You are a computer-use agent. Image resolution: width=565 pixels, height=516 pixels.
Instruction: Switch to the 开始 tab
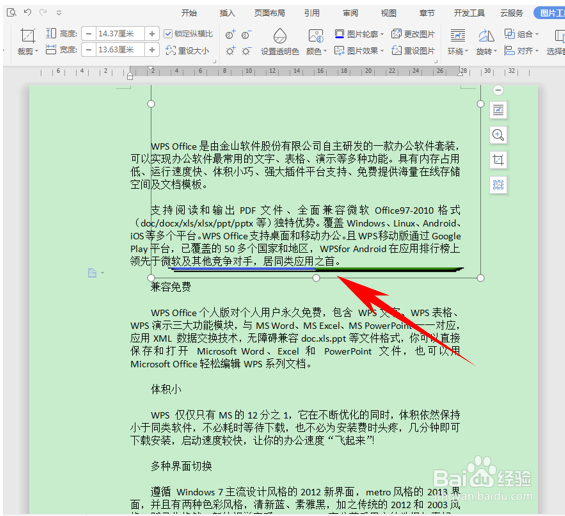[x=189, y=13]
